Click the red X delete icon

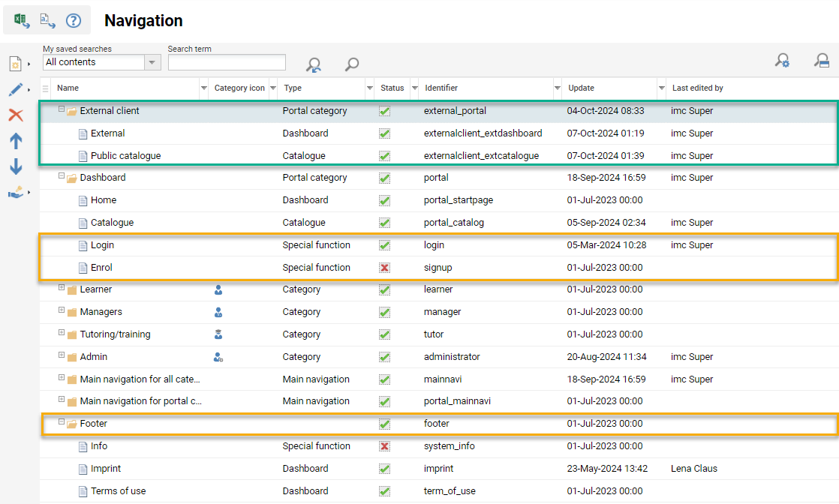tap(15, 115)
